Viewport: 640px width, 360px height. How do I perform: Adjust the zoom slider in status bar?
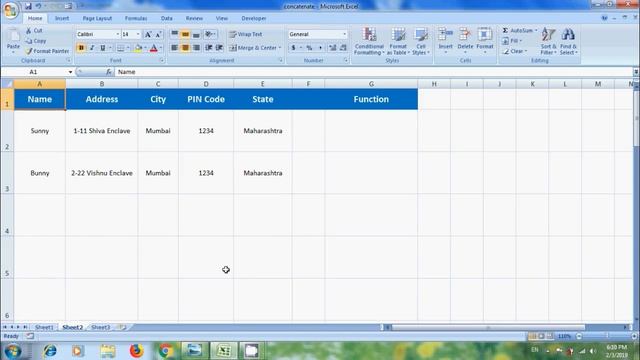click(607, 336)
